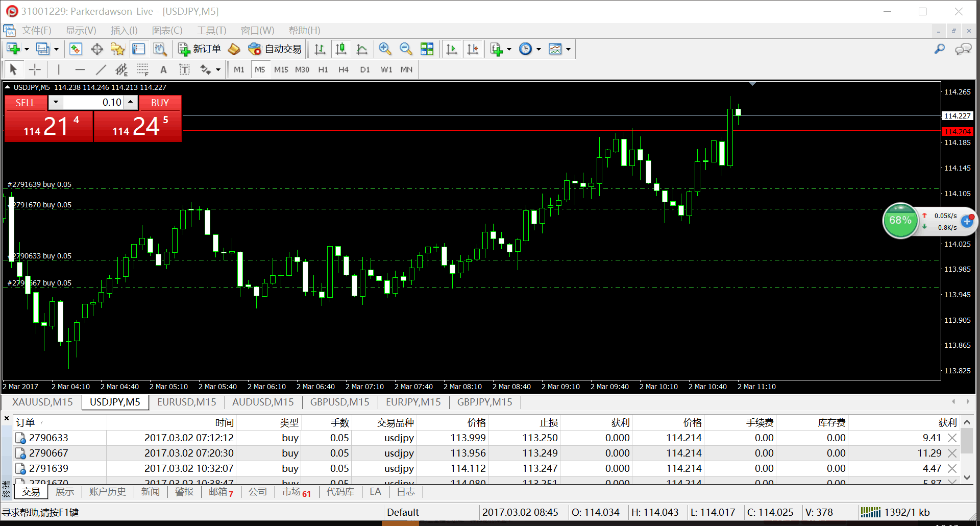Switch to the XAUUSD,M15 chart tab

coord(42,402)
